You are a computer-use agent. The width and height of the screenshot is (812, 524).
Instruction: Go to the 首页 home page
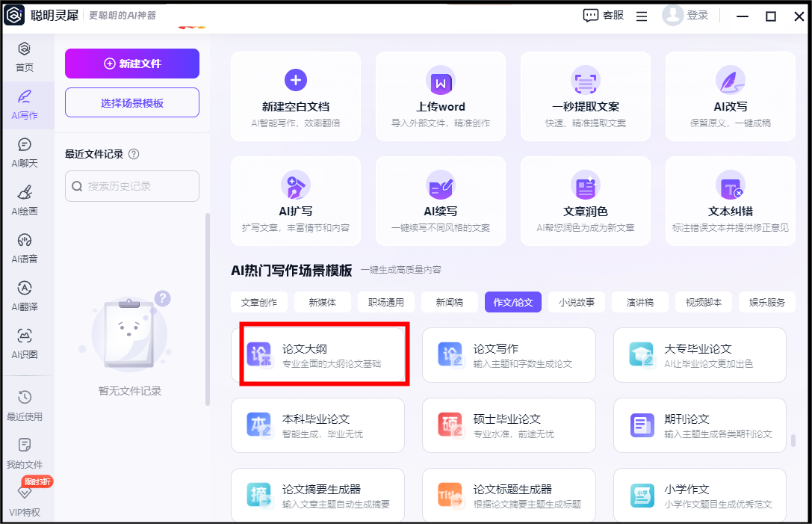(x=25, y=57)
